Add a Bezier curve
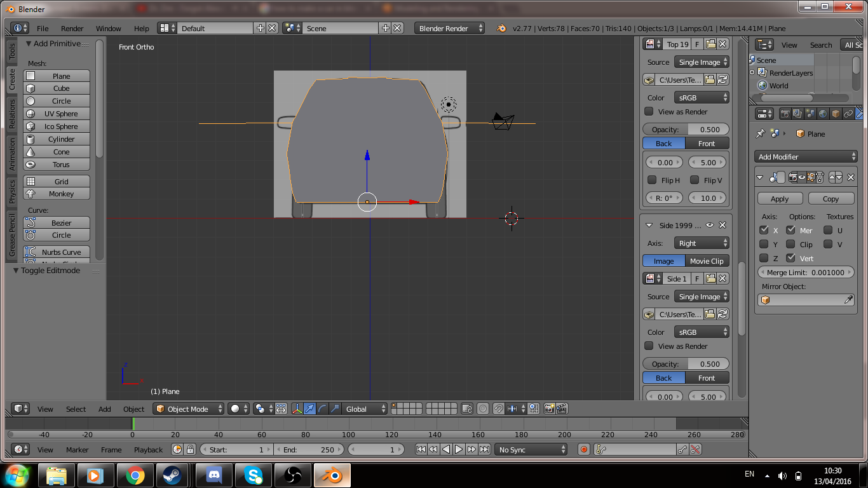 (x=57, y=223)
